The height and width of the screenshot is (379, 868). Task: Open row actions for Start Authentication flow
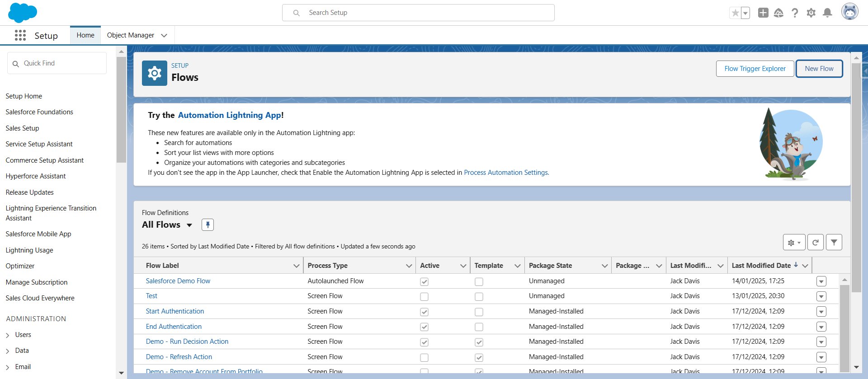(x=821, y=312)
